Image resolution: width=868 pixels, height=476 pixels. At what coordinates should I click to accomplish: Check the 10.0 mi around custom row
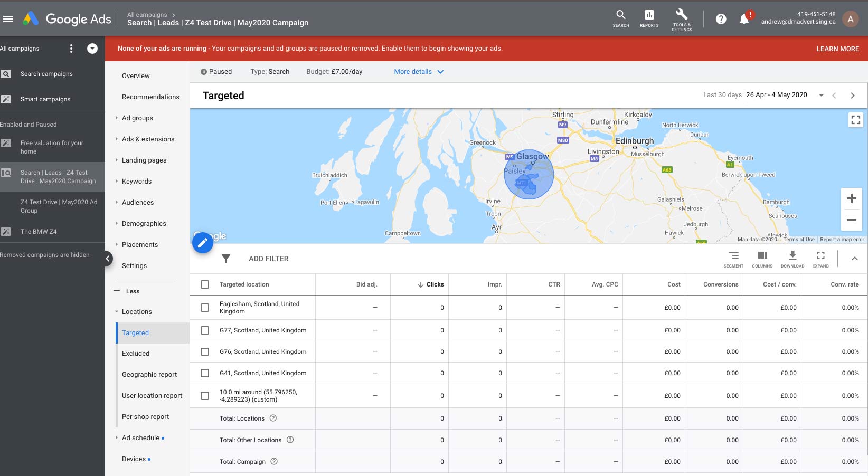pos(205,396)
